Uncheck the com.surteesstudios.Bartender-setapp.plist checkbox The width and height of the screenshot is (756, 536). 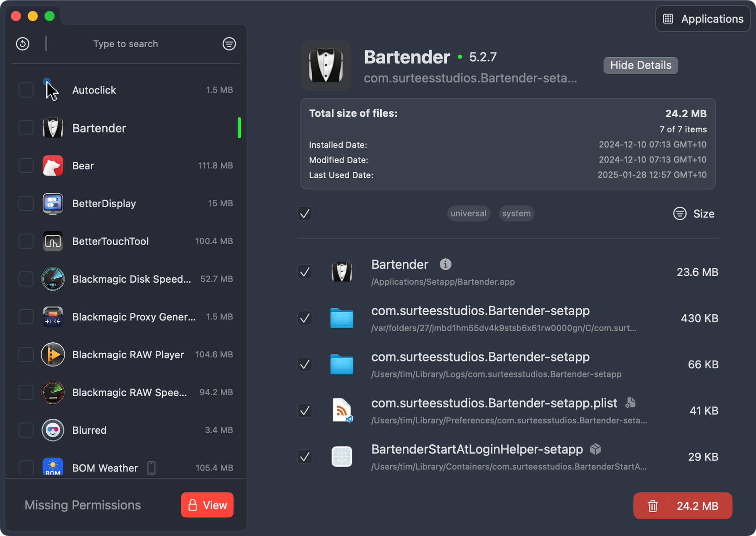tap(305, 410)
